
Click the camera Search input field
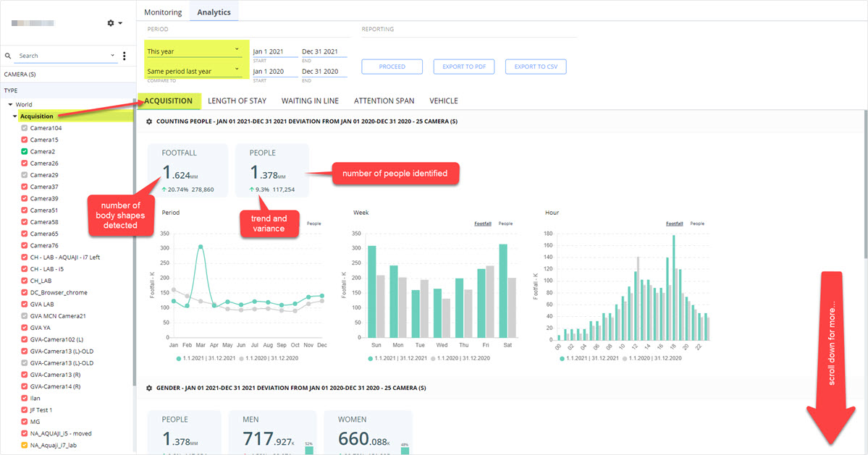64,56
